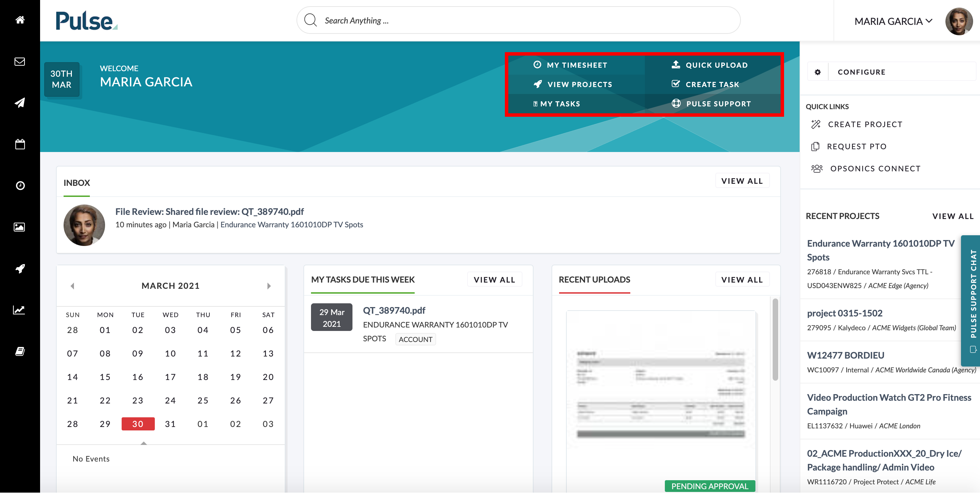This screenshot has width=980, height=494.
Task: Select March 30 in calendar
Action: click(x=138, y=424)
